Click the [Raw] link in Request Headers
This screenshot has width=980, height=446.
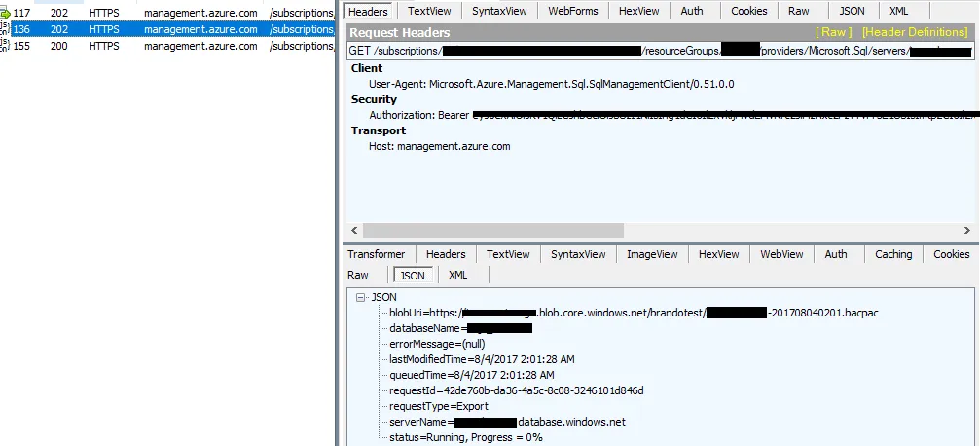click(x=834, y=32)
